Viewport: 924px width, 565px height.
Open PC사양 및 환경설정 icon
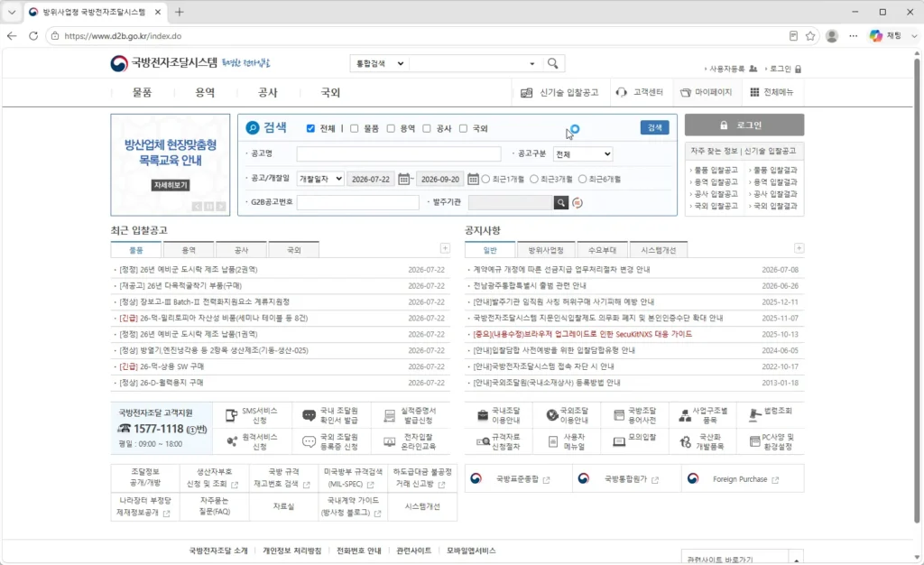755,441
